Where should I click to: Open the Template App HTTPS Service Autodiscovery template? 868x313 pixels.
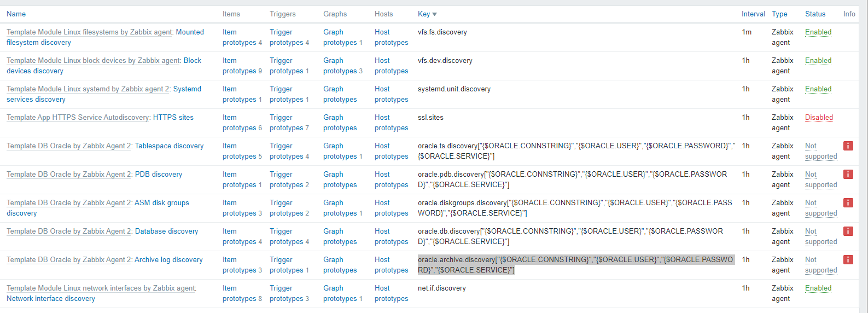pyautogui.click(x=78, y=118)
